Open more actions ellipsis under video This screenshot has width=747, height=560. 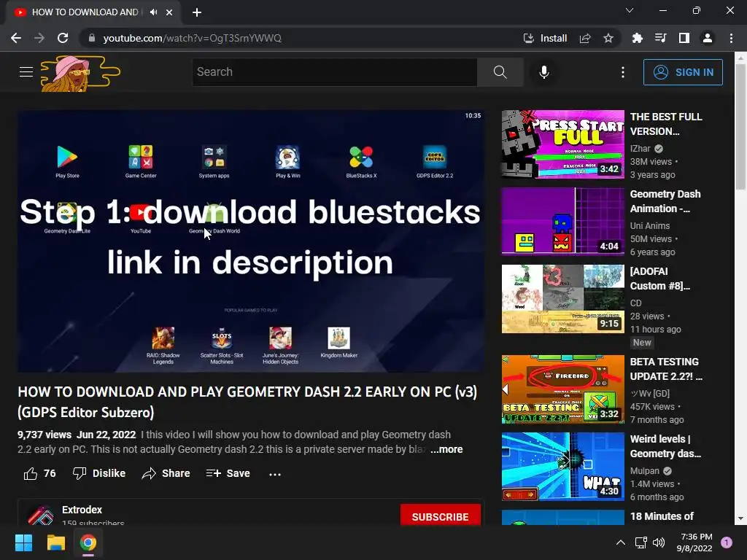coord(275,474)
